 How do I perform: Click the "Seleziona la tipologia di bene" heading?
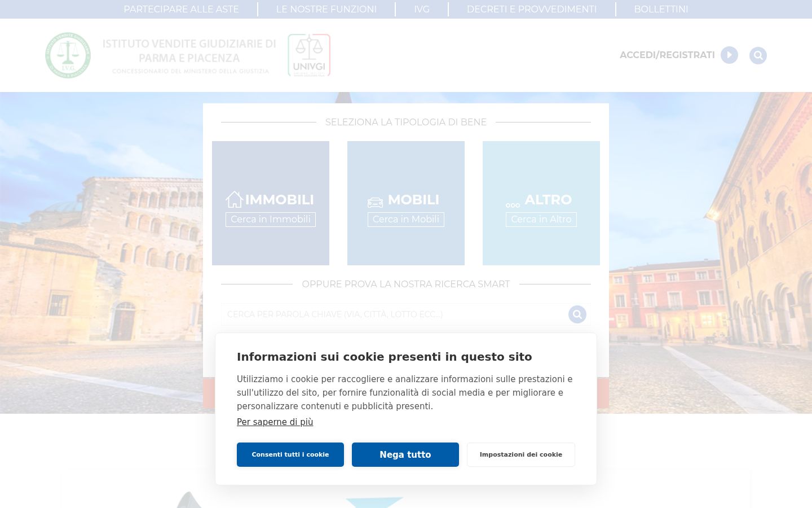coord(406,122)
